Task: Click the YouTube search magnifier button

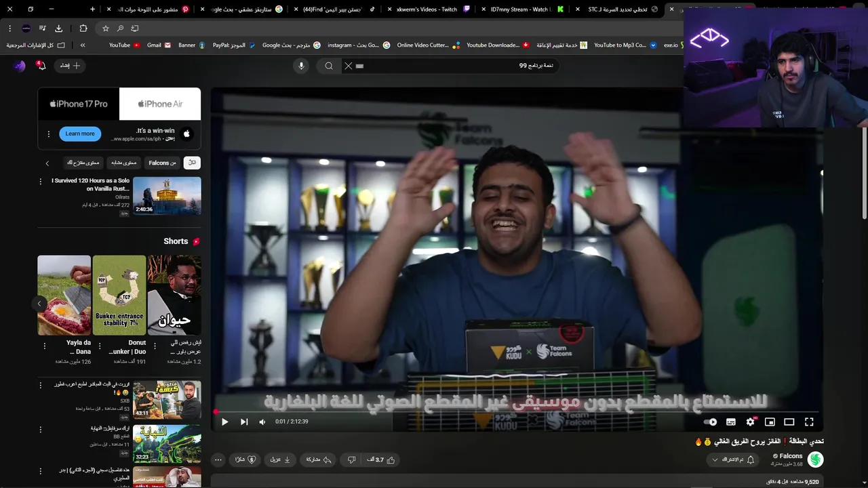Action: coord(329,66)
